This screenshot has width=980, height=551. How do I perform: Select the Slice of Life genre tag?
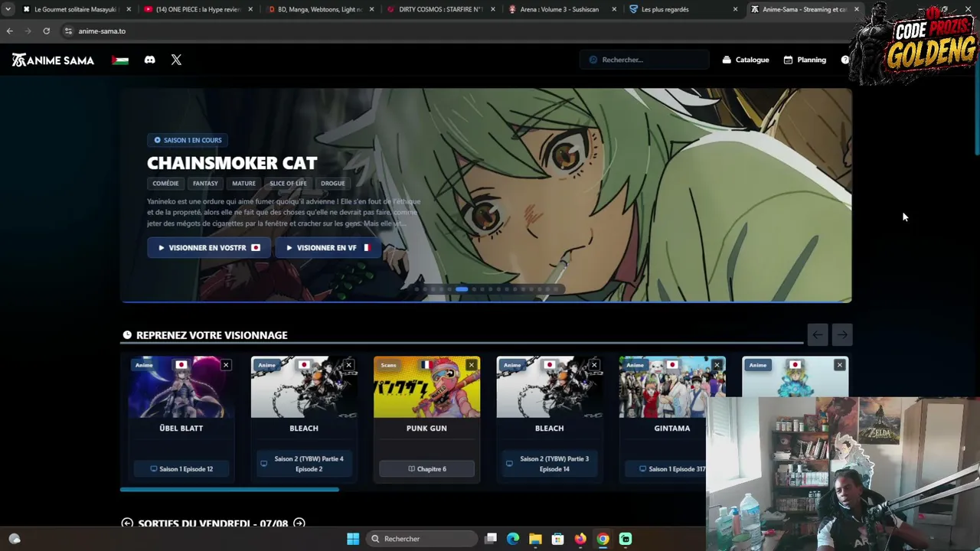[288, 184]
